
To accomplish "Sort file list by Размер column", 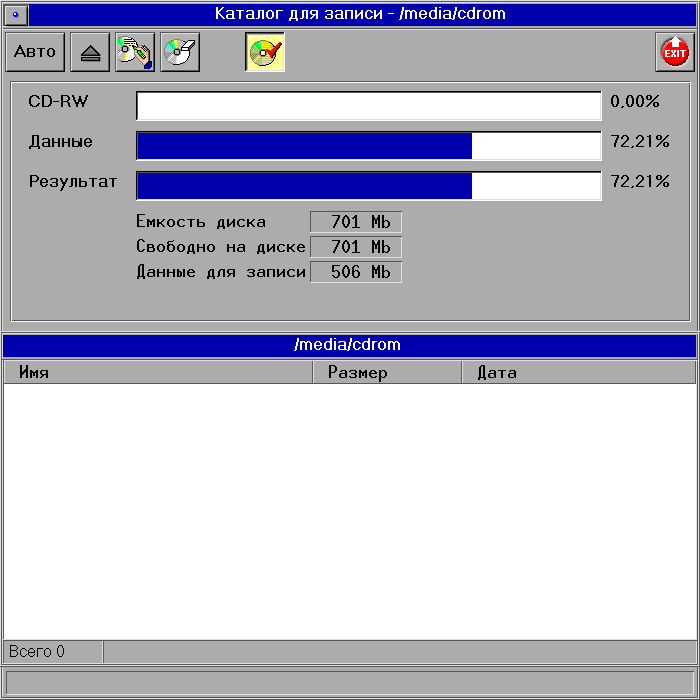I will click(x=387, y=372).
